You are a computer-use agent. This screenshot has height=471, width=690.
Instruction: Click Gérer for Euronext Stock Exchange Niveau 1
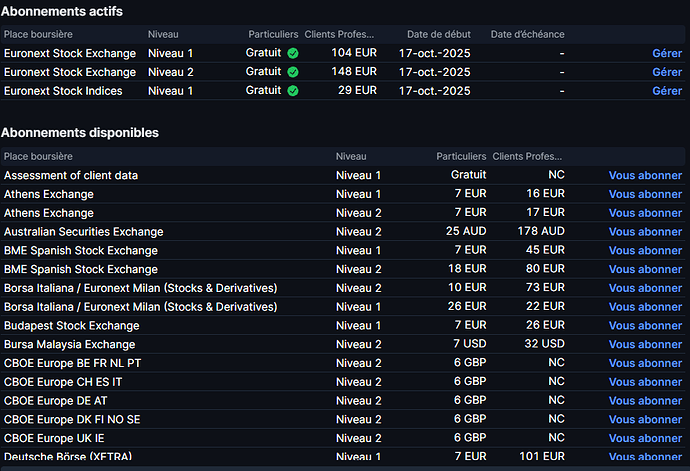coord(667,53)
